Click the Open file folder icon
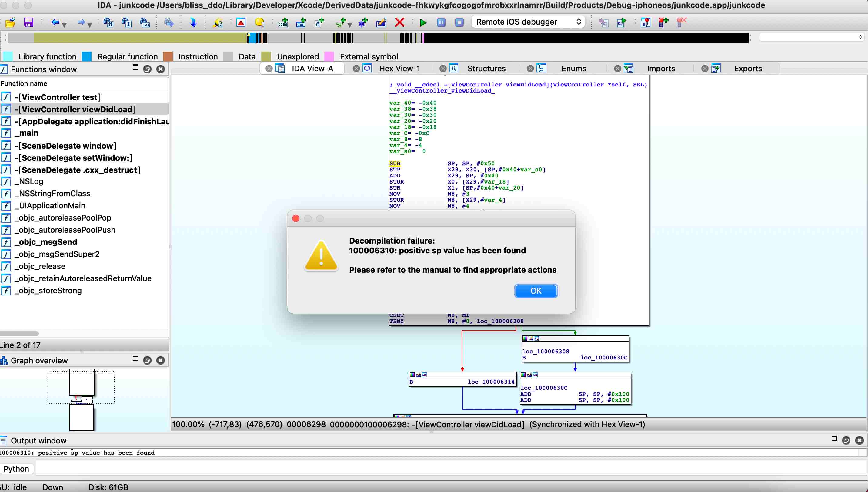The width and height of the screenshot is (868, 492). point(10,22)
